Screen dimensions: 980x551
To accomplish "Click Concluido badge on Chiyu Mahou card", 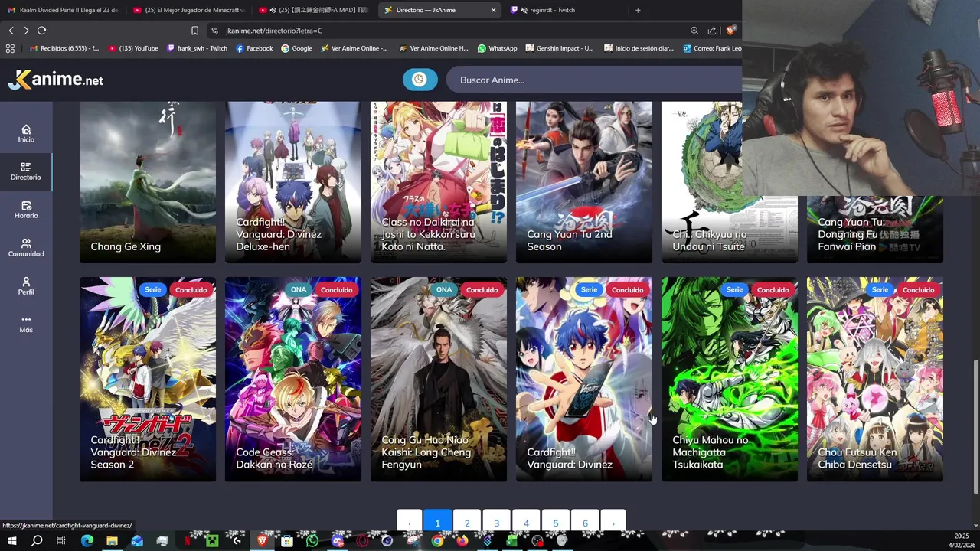I will click(x=773, y=289).
